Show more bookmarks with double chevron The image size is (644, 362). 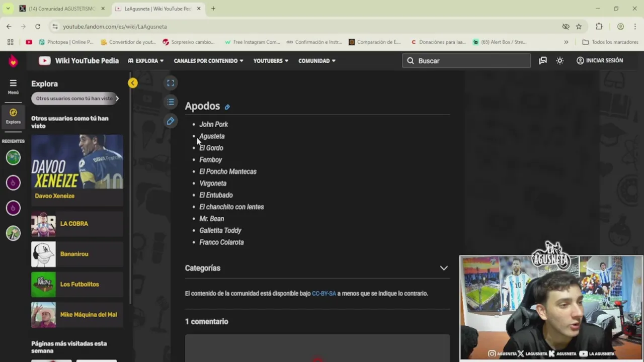(x=566, y=42)
